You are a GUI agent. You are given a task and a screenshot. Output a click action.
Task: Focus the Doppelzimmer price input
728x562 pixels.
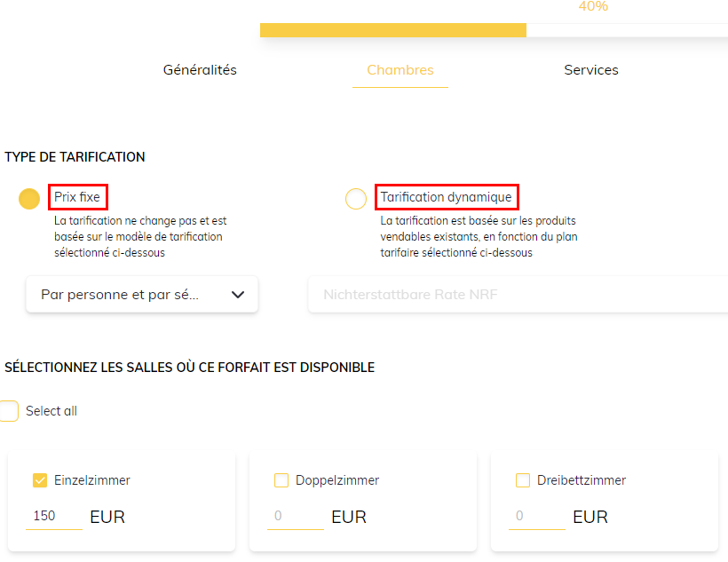(x=295, y=516)
